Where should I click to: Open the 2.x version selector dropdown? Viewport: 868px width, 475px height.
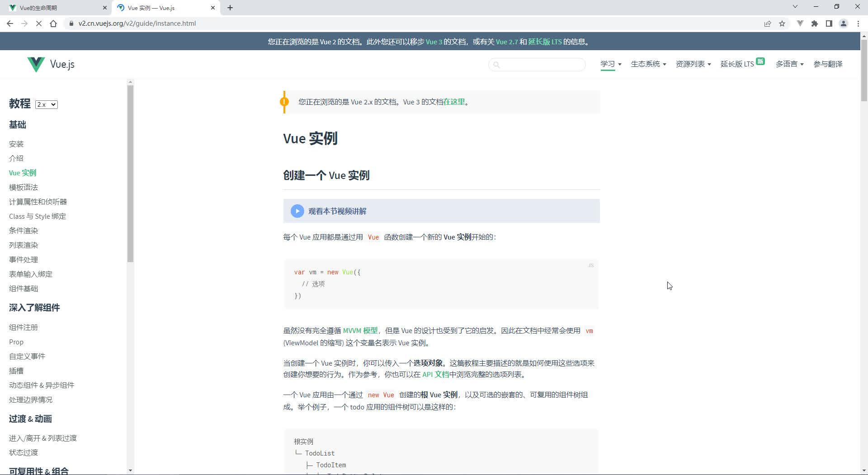[46, 104]
